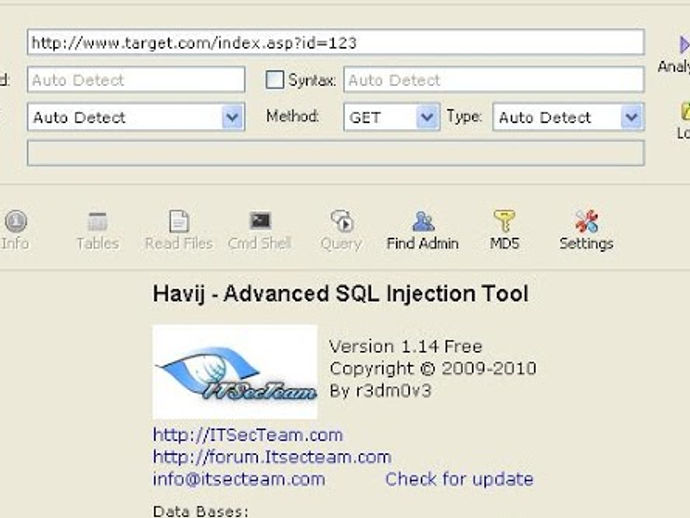Click the Analyze arrow icon
Viewport: 690px width, 518px height.
coord(684,45)
